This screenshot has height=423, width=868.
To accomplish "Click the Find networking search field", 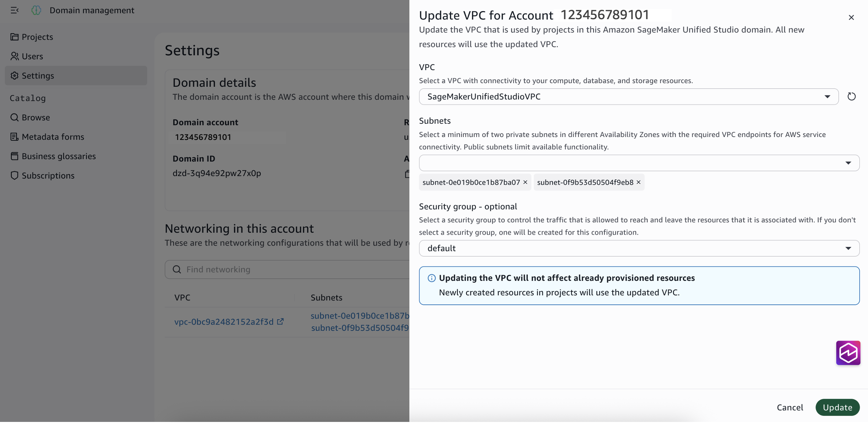I will point(287,270).
